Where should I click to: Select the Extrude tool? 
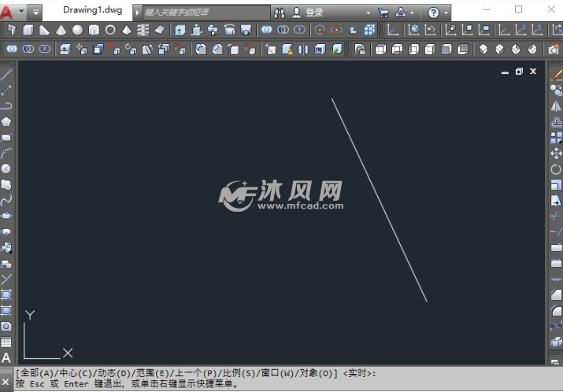(180, 30)
